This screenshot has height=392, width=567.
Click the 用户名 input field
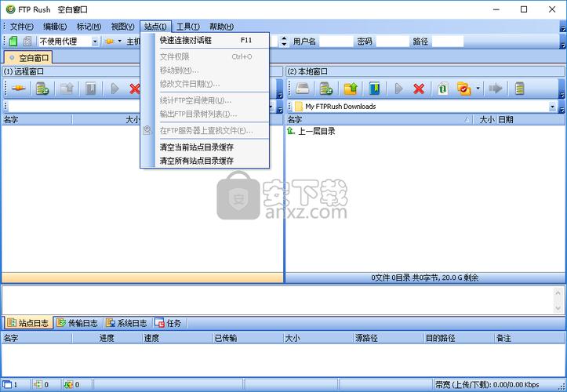click(x=336, y=42)
